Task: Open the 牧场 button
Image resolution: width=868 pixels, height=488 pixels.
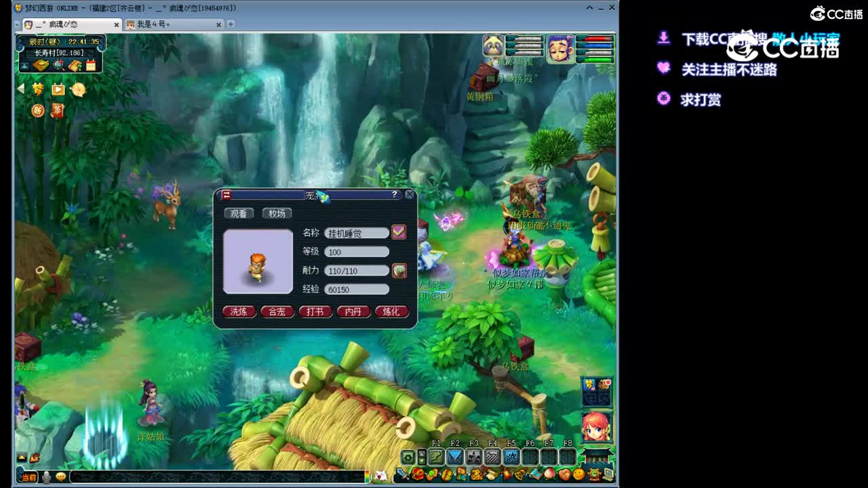Action: 277,213
